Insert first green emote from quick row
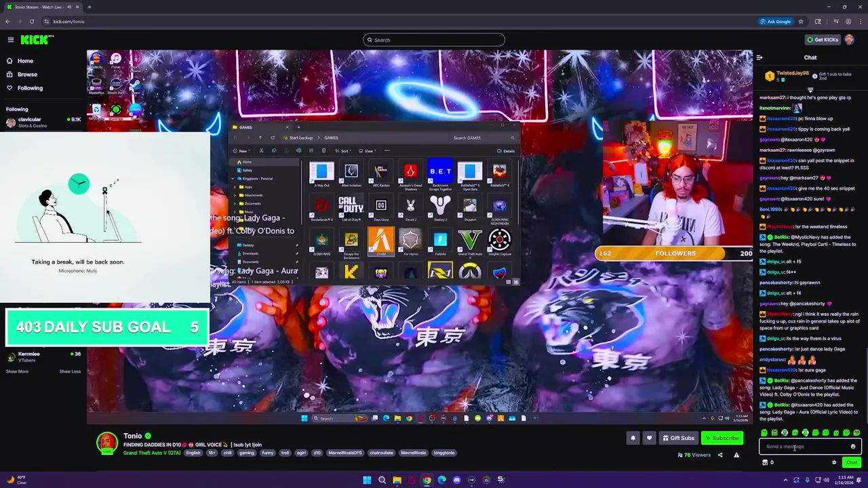Screen dimensions: 868x488 coord(764,432)
